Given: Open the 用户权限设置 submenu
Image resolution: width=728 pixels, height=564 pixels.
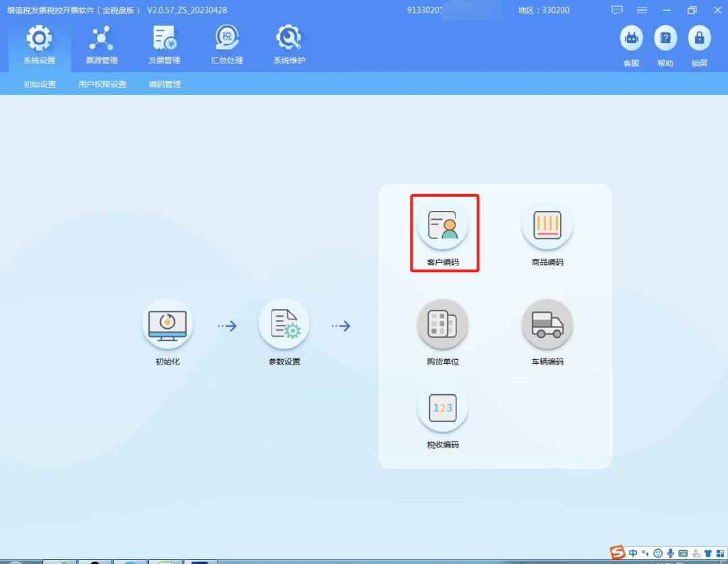Looking at the screenshot, I should pyautogui.click(x=102, y=84).
